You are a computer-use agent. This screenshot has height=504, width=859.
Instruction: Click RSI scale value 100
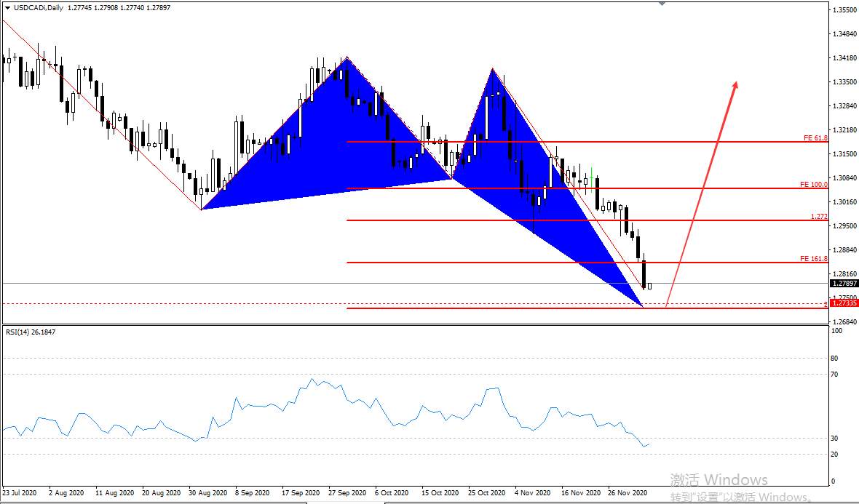[837, 331]
